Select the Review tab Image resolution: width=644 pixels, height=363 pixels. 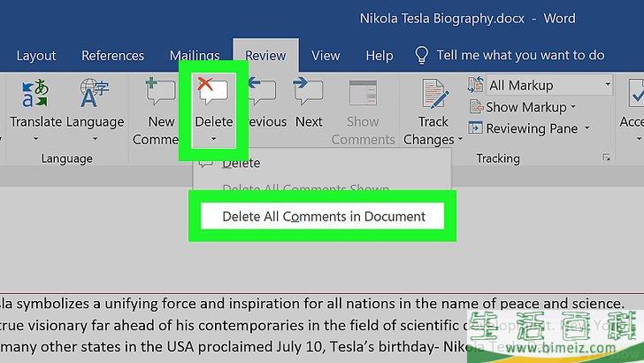265,56
